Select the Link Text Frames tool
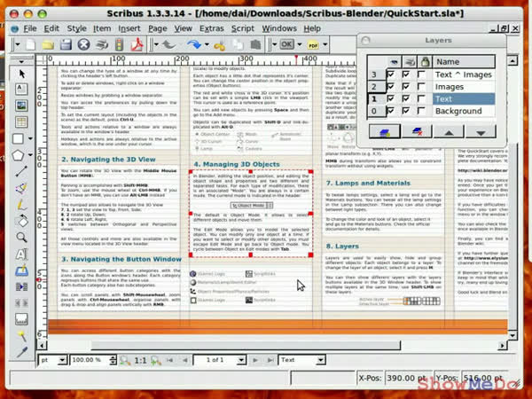532x399 pixels. pyautogui.click(x=21, y=286)
